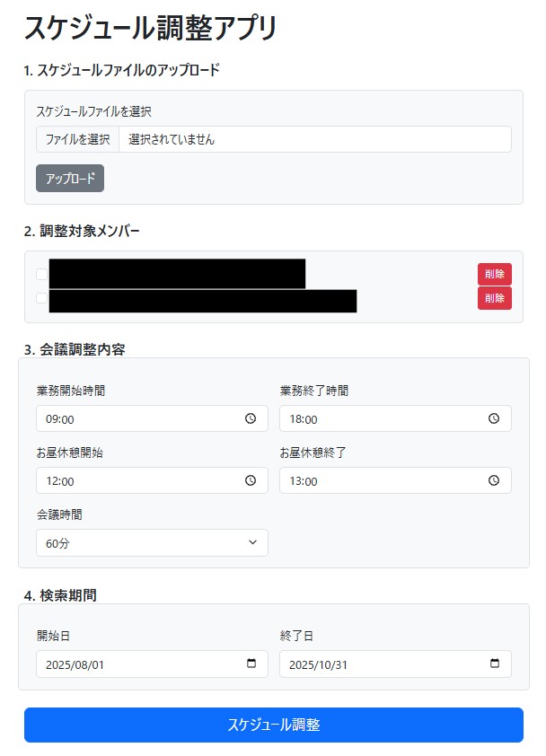The height and width of the screenshot is (756, 546).
Task: Click the 12:00 お昼休憩開始 input
Action: pyautogui.click(x=135, y=480)
